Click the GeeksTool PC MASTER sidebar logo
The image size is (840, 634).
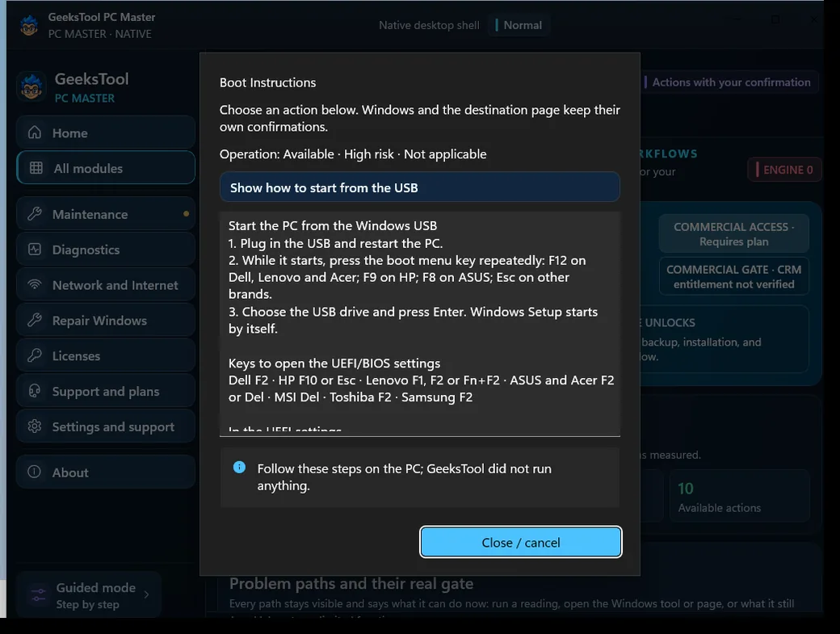tap(31, 87)
